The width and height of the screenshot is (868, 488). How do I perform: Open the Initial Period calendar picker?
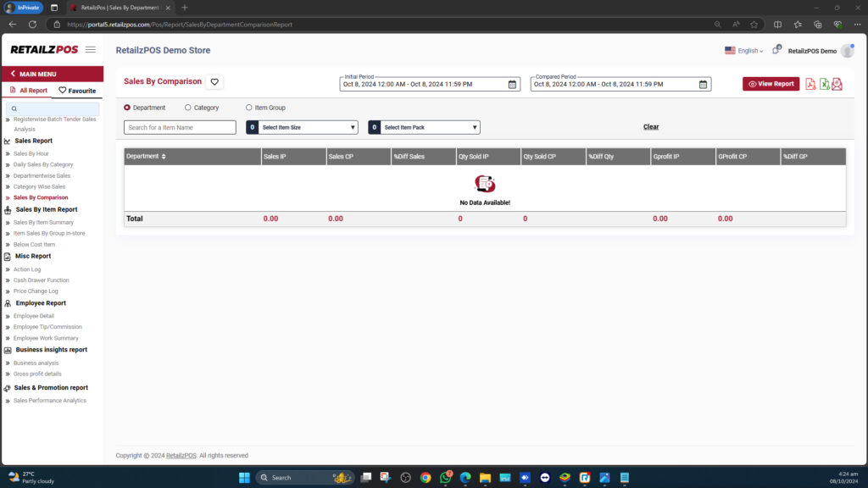point(511,84)
